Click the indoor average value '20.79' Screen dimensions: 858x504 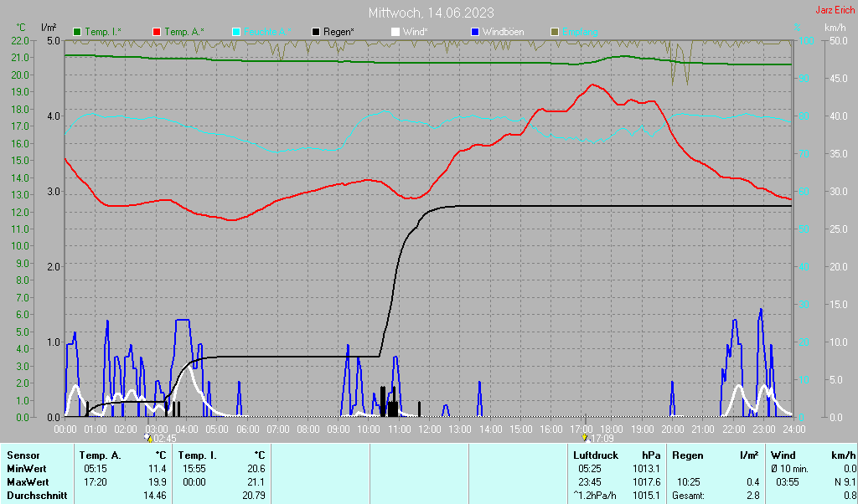pyautogui.click(x=254, y=496)
